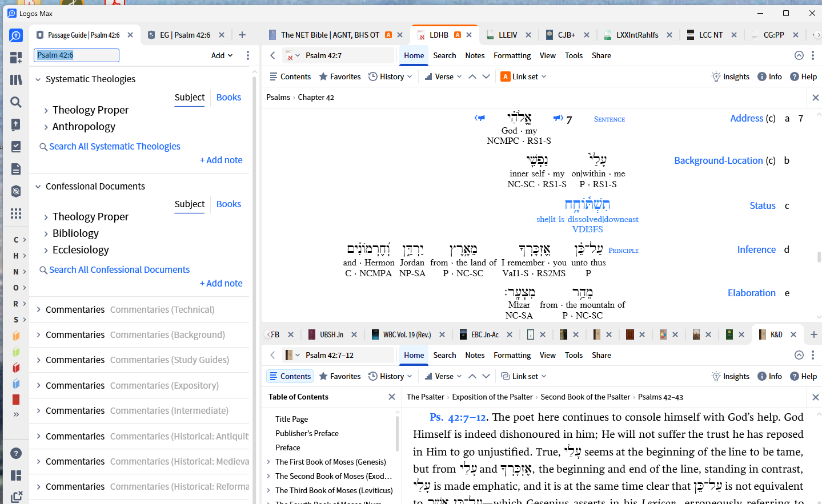Toggle Contents off in K&D panel

290,377
